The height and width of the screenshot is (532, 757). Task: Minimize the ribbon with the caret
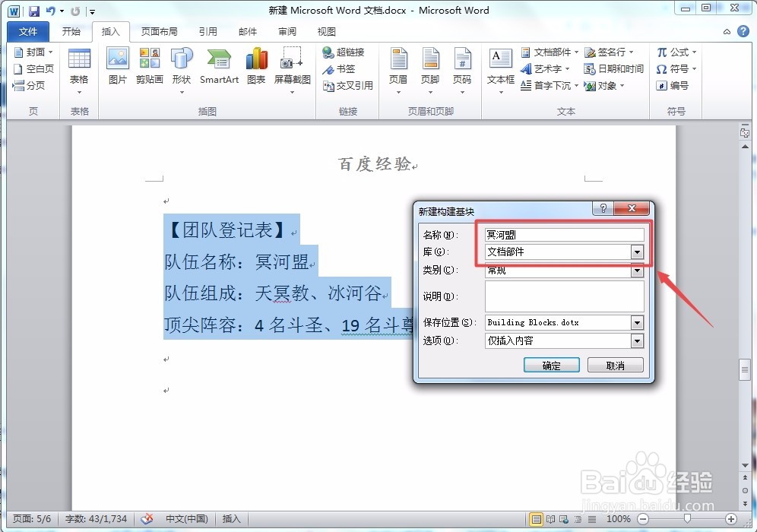727,32
